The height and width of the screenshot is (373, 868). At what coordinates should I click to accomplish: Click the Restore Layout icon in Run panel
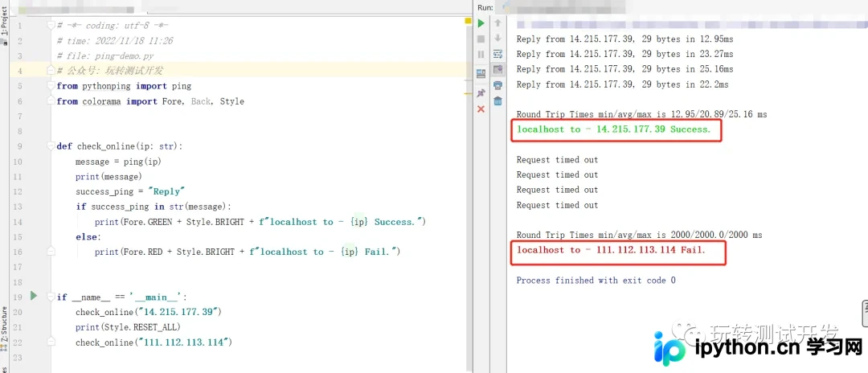tap(481, 73)
